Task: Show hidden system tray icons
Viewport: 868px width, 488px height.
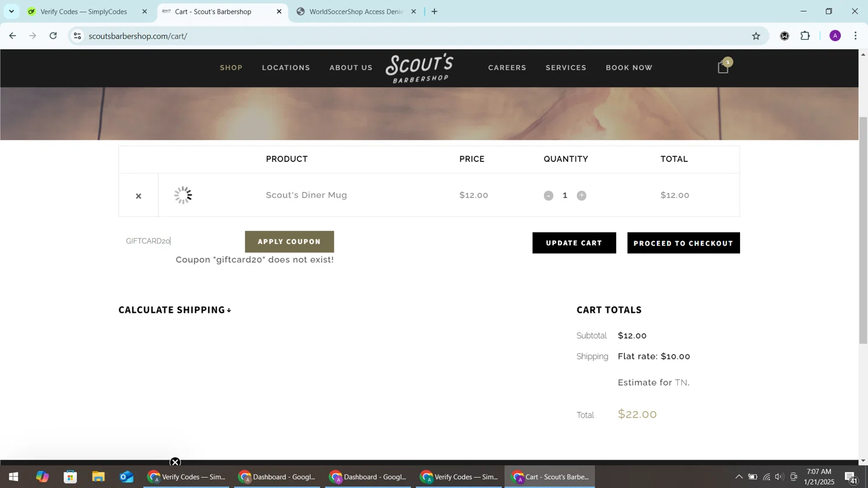Action: tap(739, 477)
